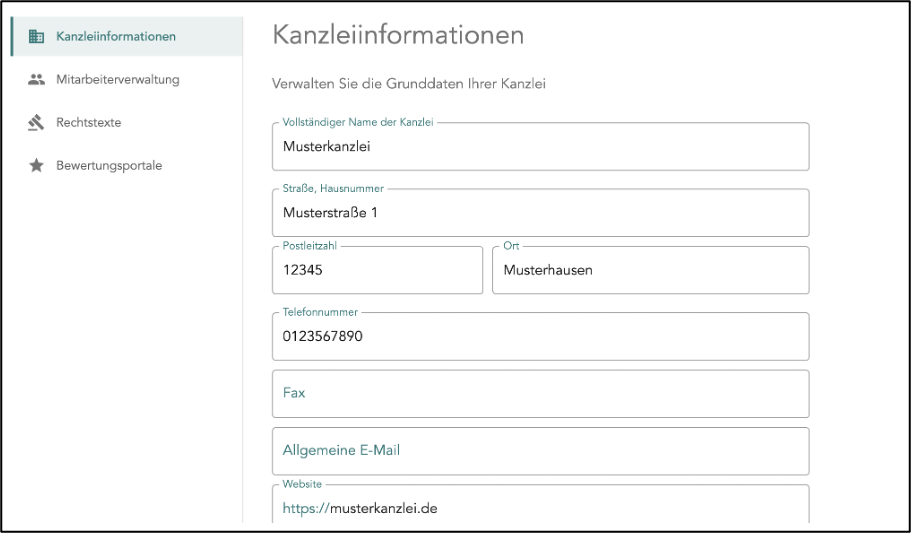This screenshot has width=912, height=534.
Task: Click the people icon for Mitarbeiterverwaltung
Action: tap(37, 80)
